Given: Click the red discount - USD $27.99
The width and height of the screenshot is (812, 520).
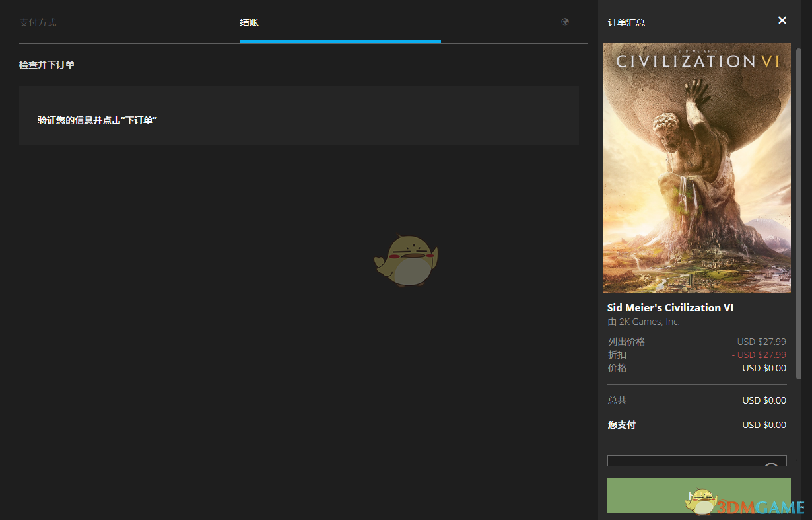Looking at the screenshot, I should (x=759, y=355).
